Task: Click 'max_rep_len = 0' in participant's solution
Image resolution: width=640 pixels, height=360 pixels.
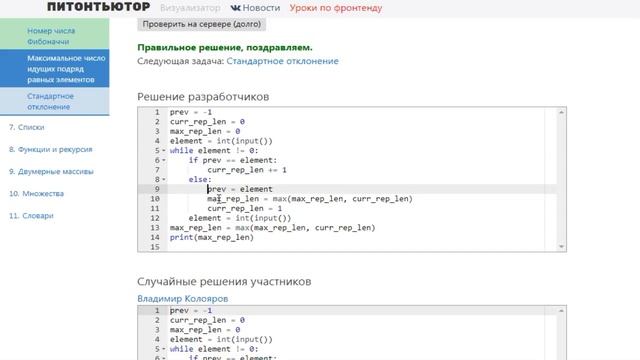Action: point(205,329)
